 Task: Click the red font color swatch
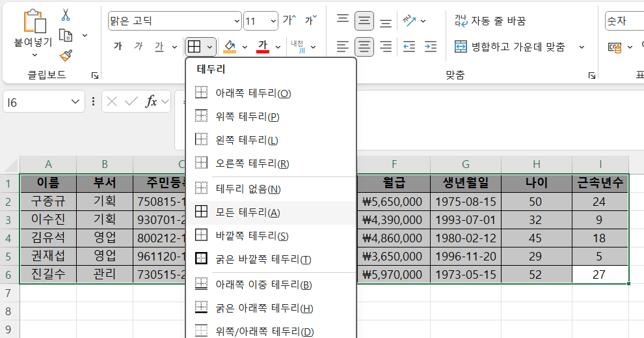coord(263,47)
